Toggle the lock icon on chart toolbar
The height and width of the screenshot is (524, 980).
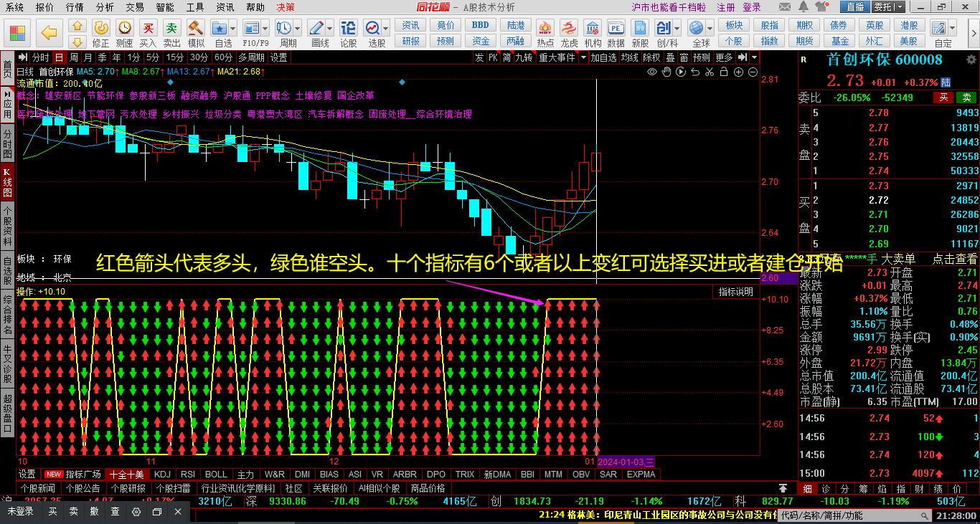724,72
